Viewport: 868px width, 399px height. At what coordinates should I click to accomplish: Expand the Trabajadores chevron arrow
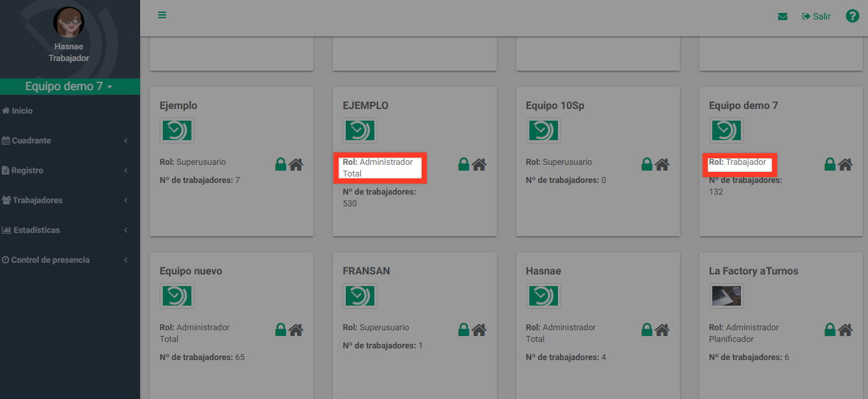click(126, 200)
